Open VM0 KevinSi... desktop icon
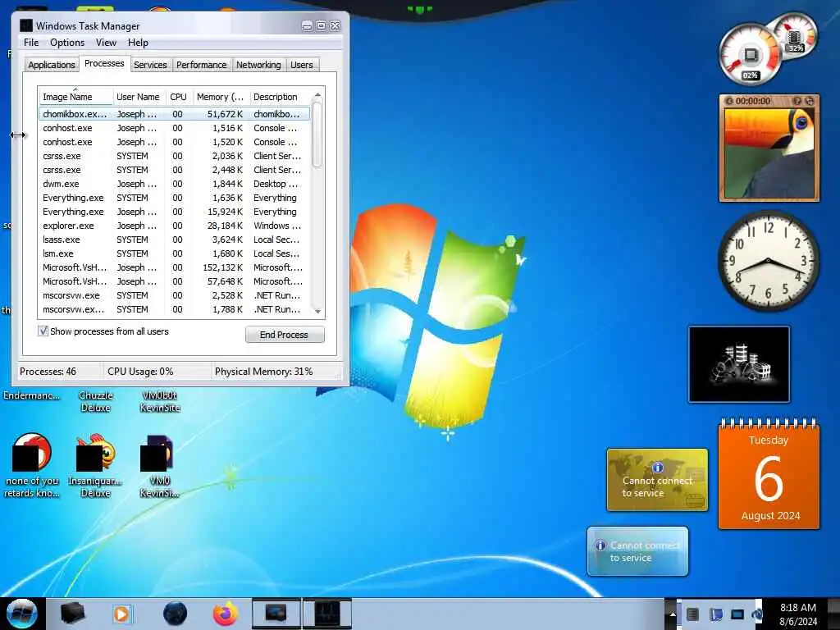This screenshot has height=630, width=840. tap(160, 465)
